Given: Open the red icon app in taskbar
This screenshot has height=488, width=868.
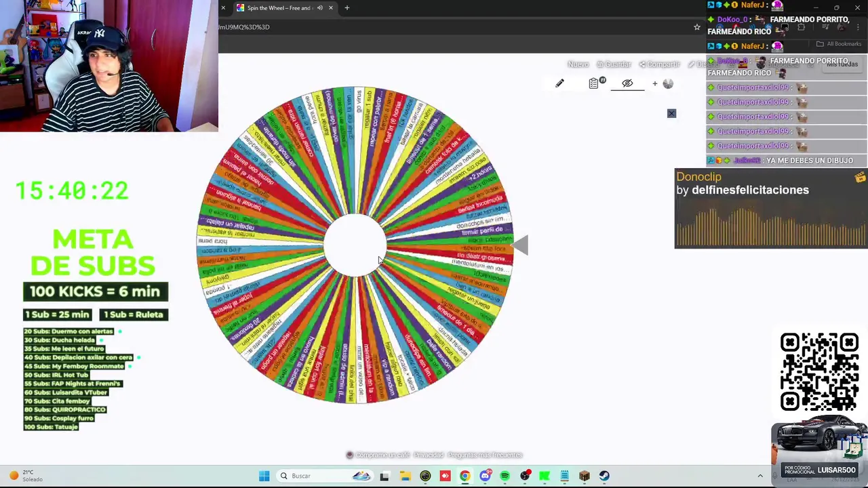Looking at the screenshot, I should 445,476.
